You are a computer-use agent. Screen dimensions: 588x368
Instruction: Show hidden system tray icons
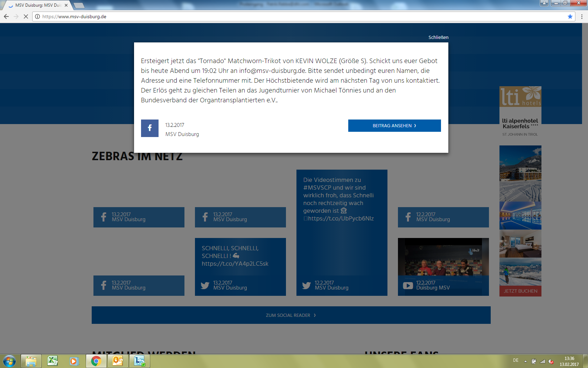coord(525,361)
